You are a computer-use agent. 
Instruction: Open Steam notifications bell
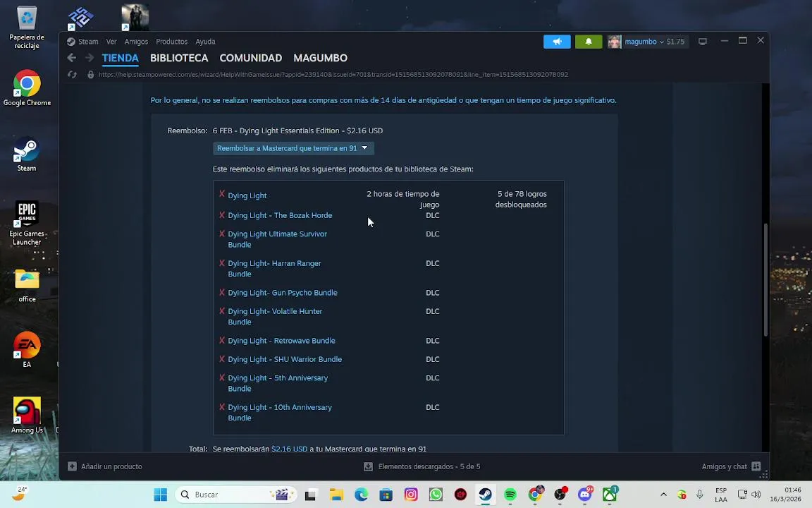[589, 42]
